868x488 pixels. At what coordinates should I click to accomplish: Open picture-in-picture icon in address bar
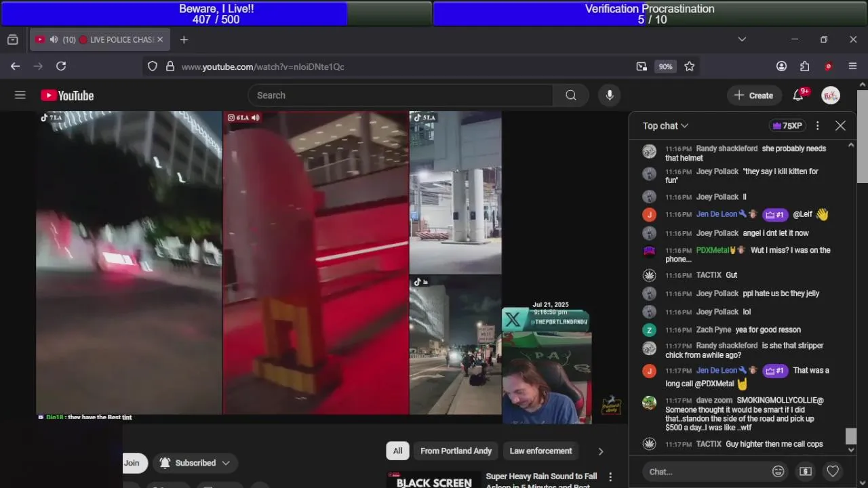tap(642, 66)
